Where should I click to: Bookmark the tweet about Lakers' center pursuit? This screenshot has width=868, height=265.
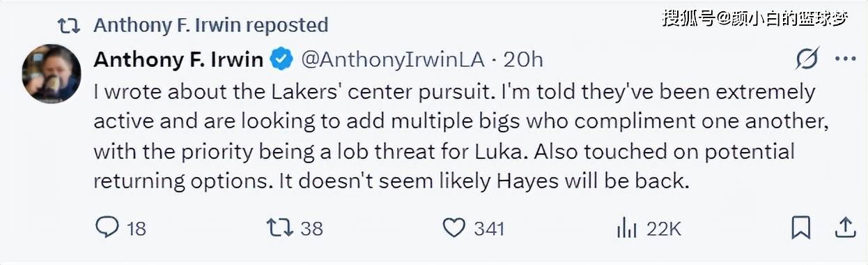pos(801,228)
